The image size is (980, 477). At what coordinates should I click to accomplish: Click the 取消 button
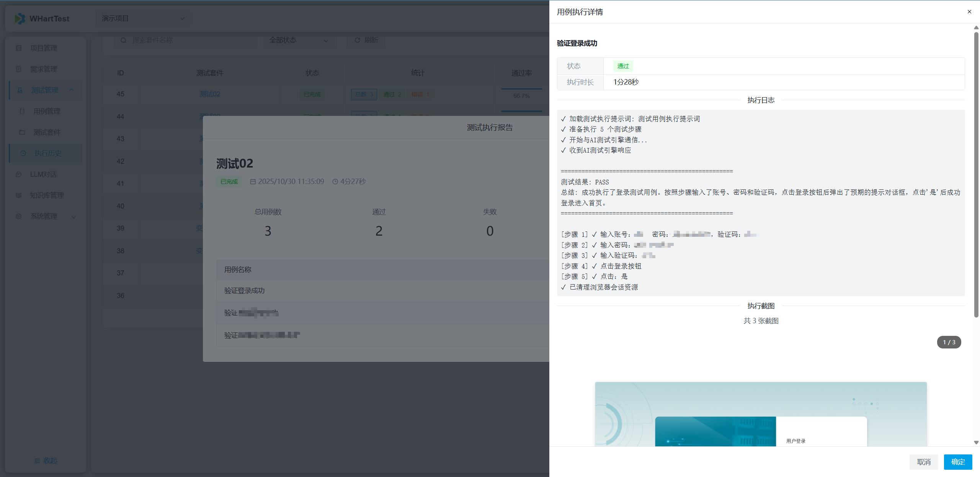[923, 462]
